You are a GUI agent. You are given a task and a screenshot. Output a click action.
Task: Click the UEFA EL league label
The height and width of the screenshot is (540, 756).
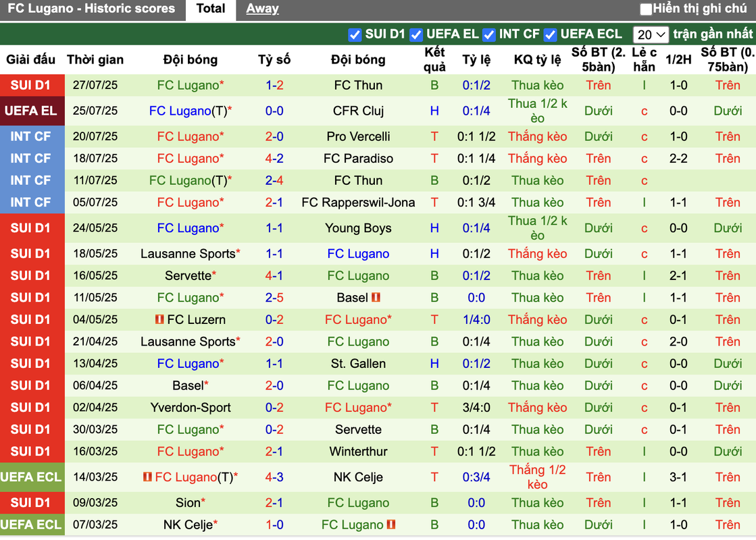[31, 111]
